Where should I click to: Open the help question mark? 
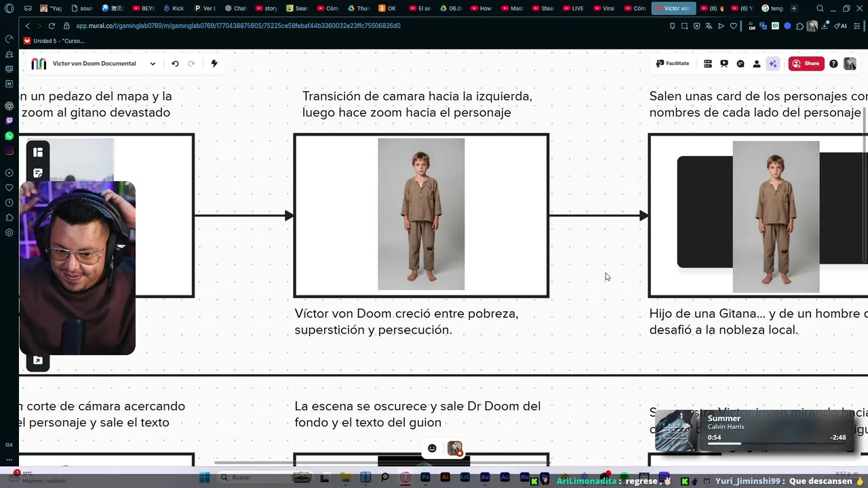833,64
